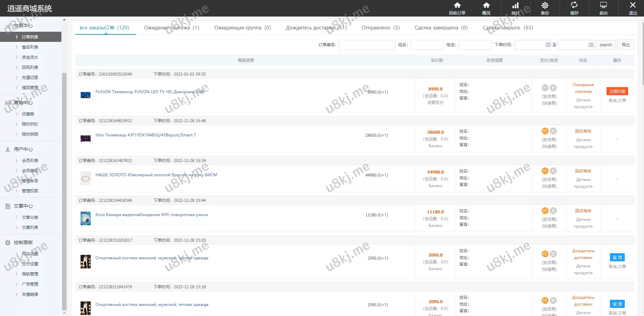
Task: Refresh cache via the 缓存 icon
Action: point(574,8)
